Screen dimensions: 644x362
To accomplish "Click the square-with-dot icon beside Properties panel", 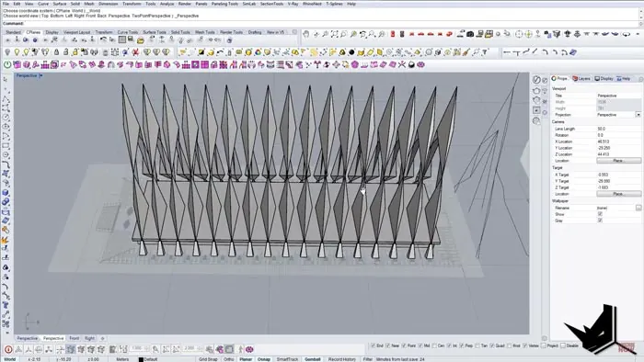I will (x=536, y=110).
